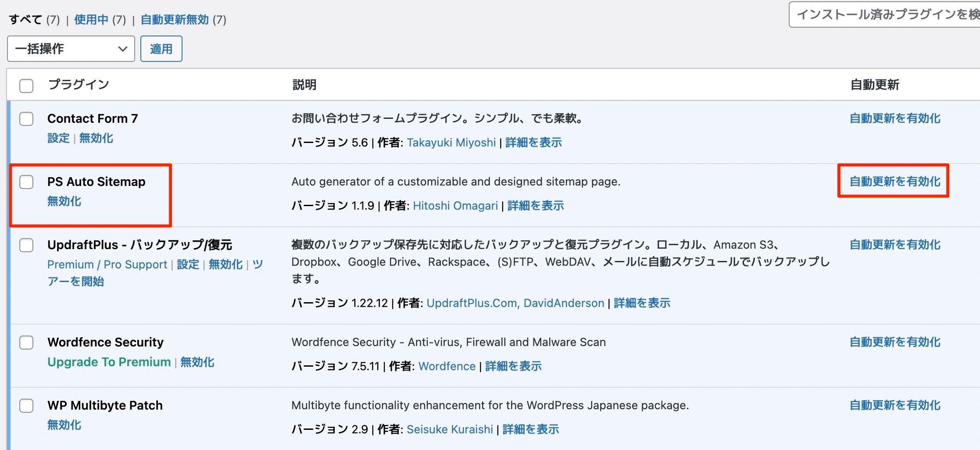Screen dimensions: 980x450
Task: Open Hitoshi Omagari author link
Action: click(455, 206)
